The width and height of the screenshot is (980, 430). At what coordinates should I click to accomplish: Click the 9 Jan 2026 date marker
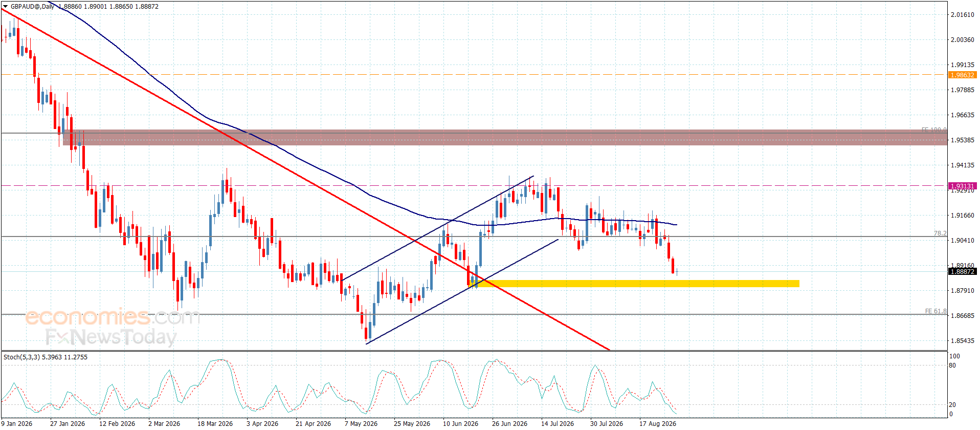17,423
